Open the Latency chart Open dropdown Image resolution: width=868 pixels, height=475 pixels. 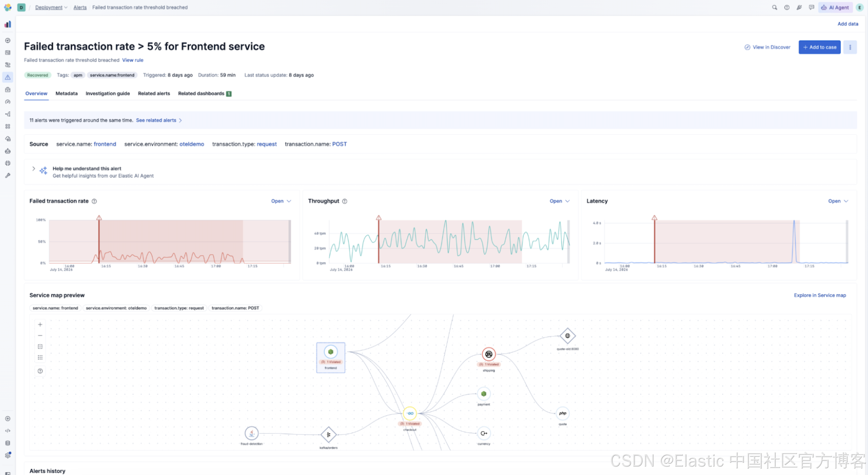pos(838,201)
